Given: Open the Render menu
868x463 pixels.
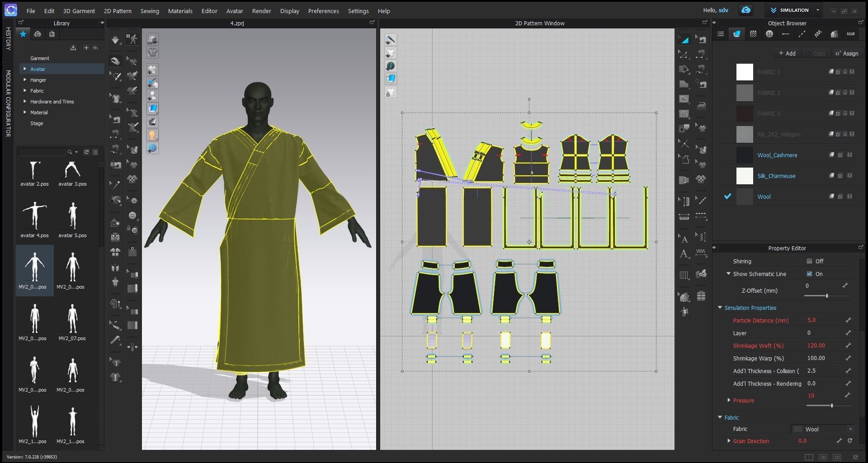Looking at the screenshot, I should click(x=261, y=11).
